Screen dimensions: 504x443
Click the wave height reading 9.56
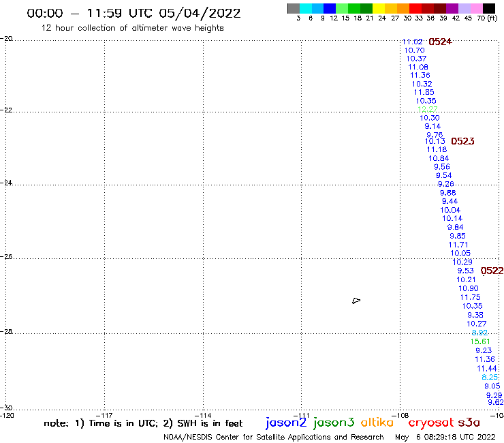pyautogui.click(x=442, y=167)
